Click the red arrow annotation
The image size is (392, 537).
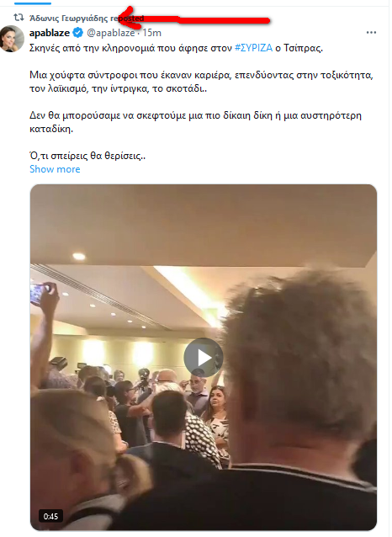point(193,19)
